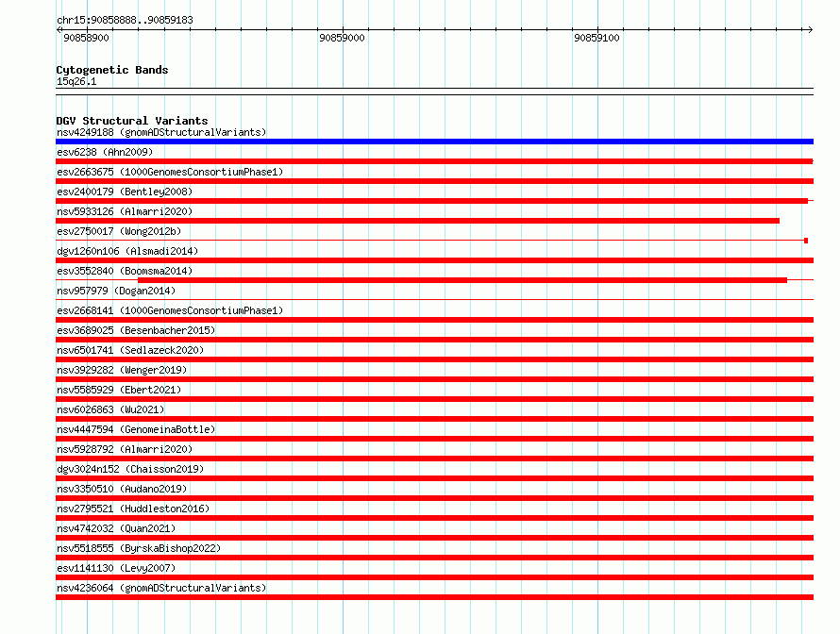Click the nsv4249188 gnomADStructuralVariants label

pyautogui.click(x=161, y=132)
